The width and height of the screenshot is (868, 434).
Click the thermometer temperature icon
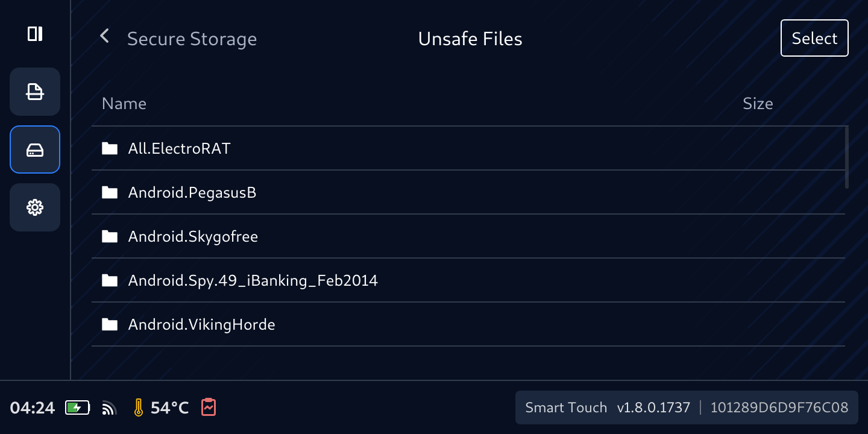pyautogui.click(x=139, y=408)
